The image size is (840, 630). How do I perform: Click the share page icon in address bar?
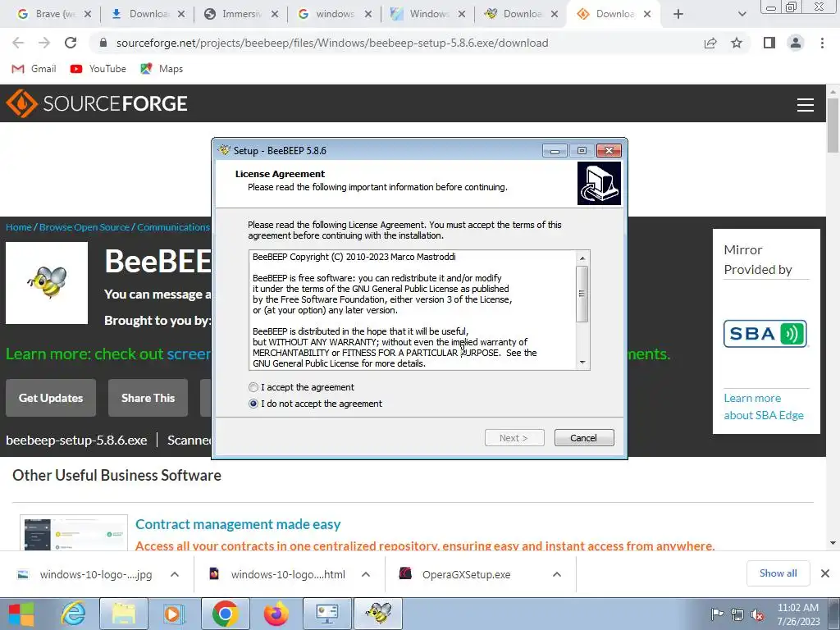710,43
